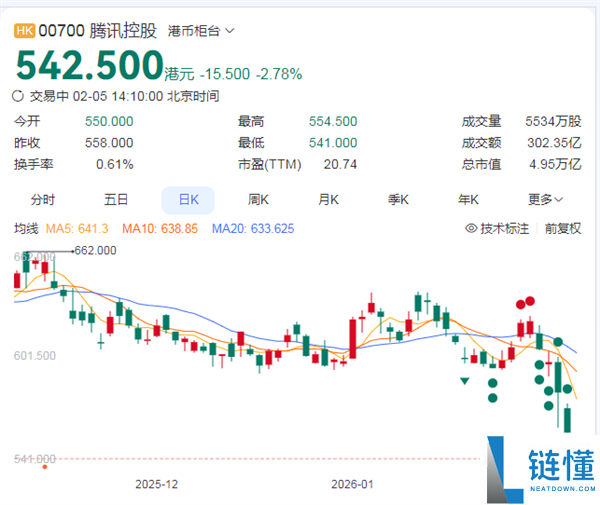Click the 换手率 value 0.61%
Viewport: 600px width, 505px height.
[115, 165]
